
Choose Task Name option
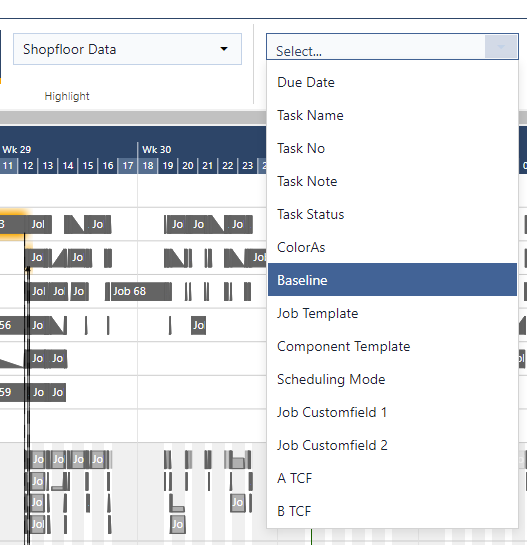[392, 115]
